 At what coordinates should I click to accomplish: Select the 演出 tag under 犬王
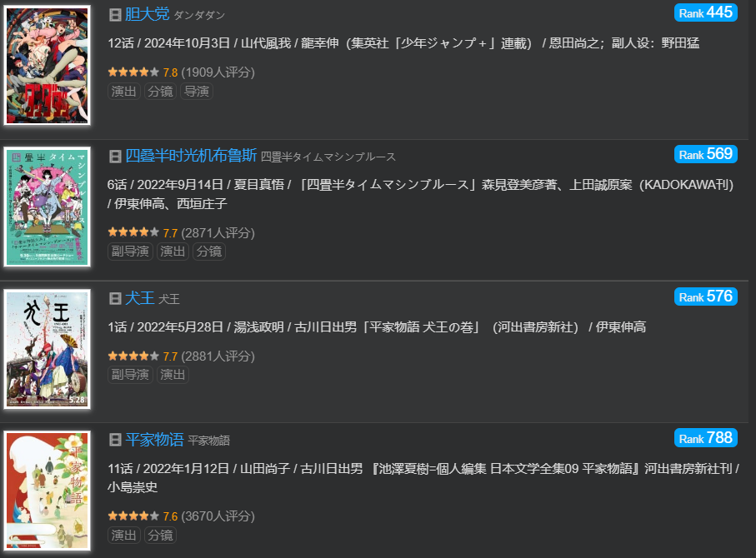[x=173, y=375]
